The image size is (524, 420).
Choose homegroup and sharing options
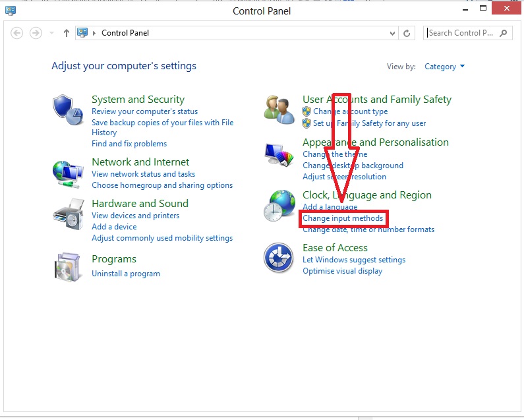point(162,185)
